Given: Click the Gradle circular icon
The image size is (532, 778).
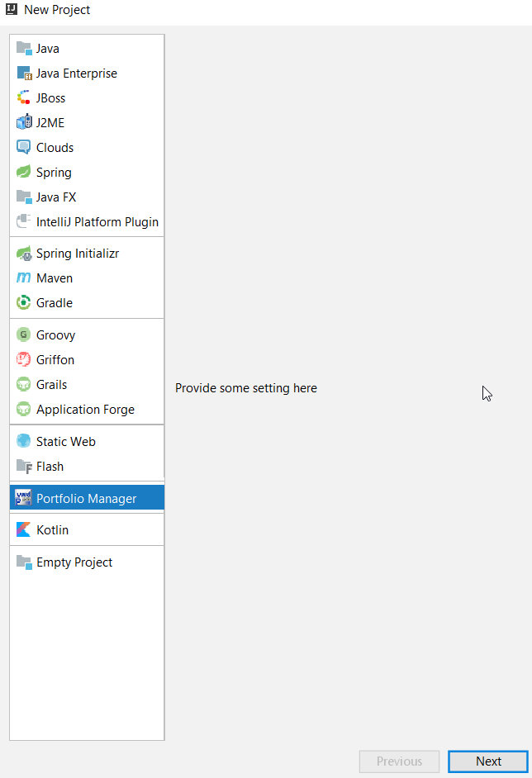Looking at the screenshot, I should click(x=24, y=302).
